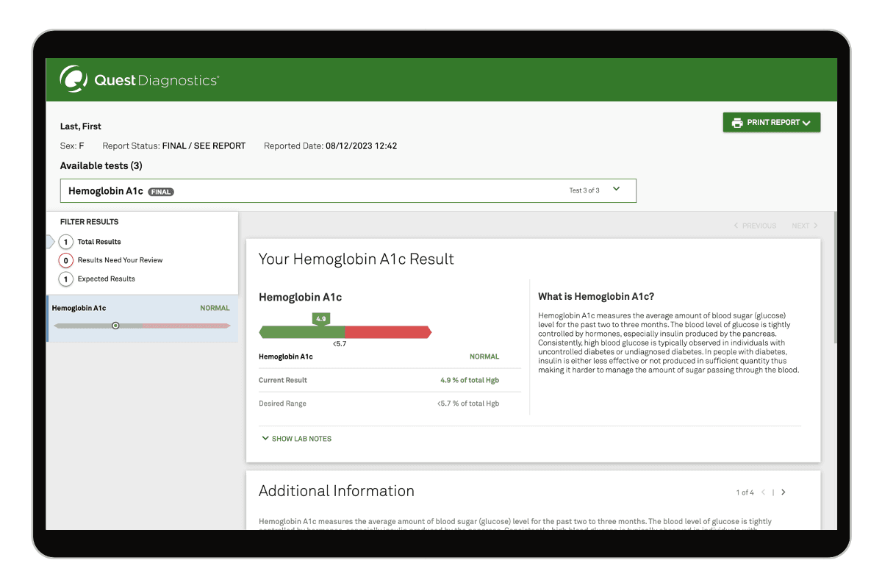Open the Print Report dropdown arrow
This screenshot has width=882, height=588.
(x=806, y=123)
